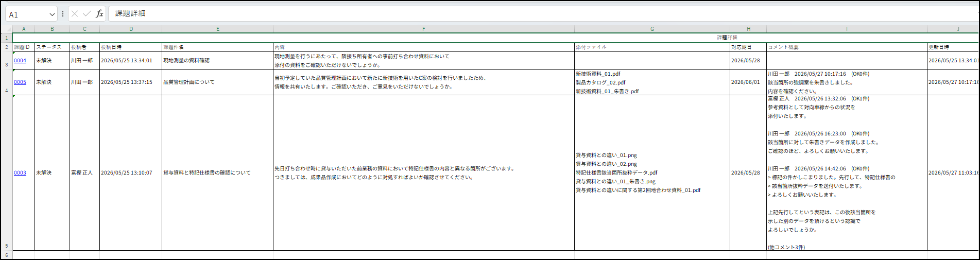The width and height of the screenshot is (980, 260).
Task: Click the attachment cell listing 貸与資料との違い_01.png
Action: [652, 173]
